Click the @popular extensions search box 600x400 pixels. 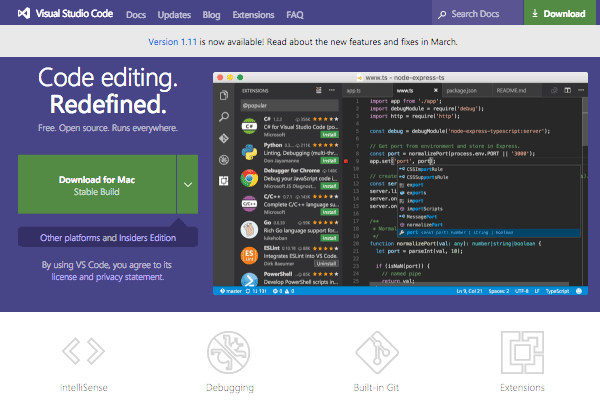[289, 105]
